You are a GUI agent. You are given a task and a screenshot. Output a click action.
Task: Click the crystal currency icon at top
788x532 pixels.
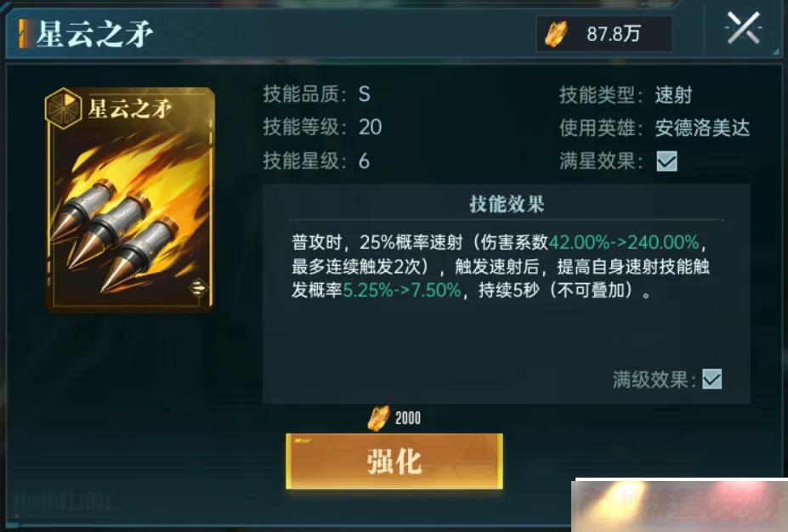557,34
